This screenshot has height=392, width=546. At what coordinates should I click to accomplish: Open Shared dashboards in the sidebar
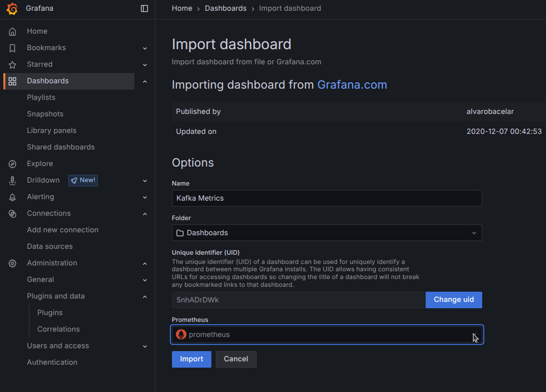click(x=61, y=147)
